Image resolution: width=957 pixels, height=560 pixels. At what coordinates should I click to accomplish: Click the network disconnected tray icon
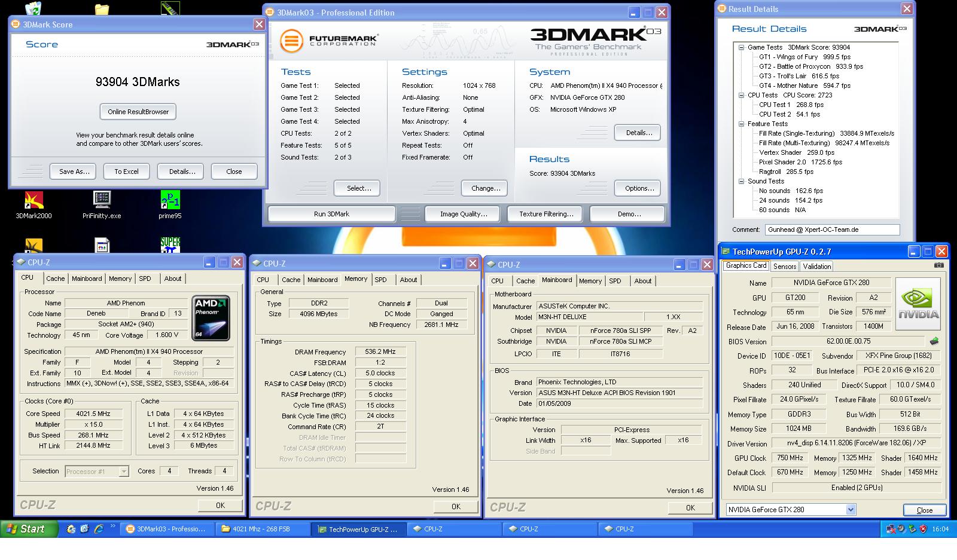[x=892, y=529]
